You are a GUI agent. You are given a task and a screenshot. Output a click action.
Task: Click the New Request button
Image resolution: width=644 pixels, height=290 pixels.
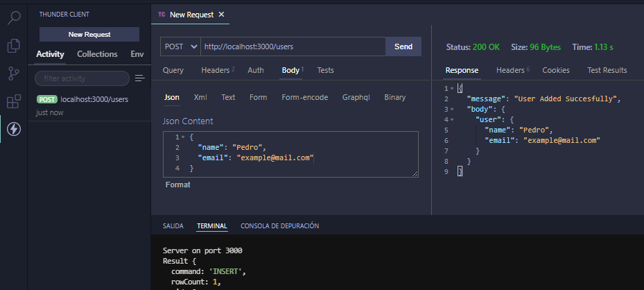click(89, 35)
